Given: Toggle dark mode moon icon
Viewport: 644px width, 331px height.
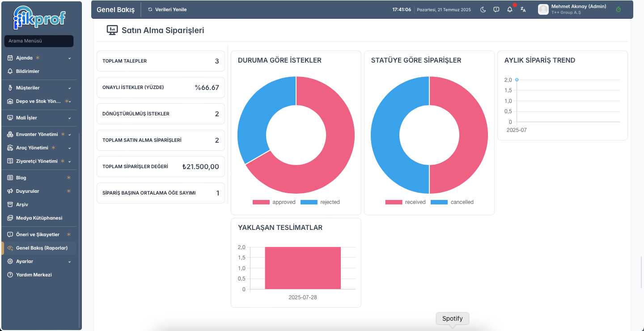Looking at the screenshot, I should 483,9.
